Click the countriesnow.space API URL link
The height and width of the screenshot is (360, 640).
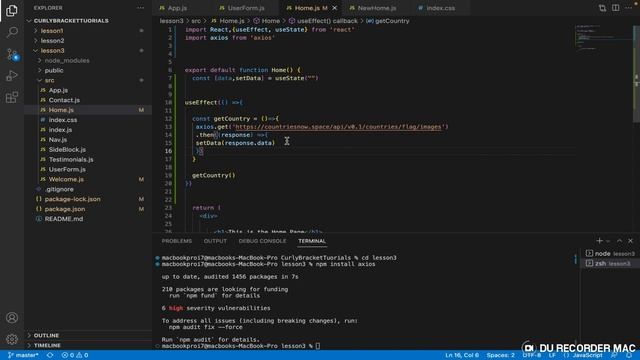338,127
